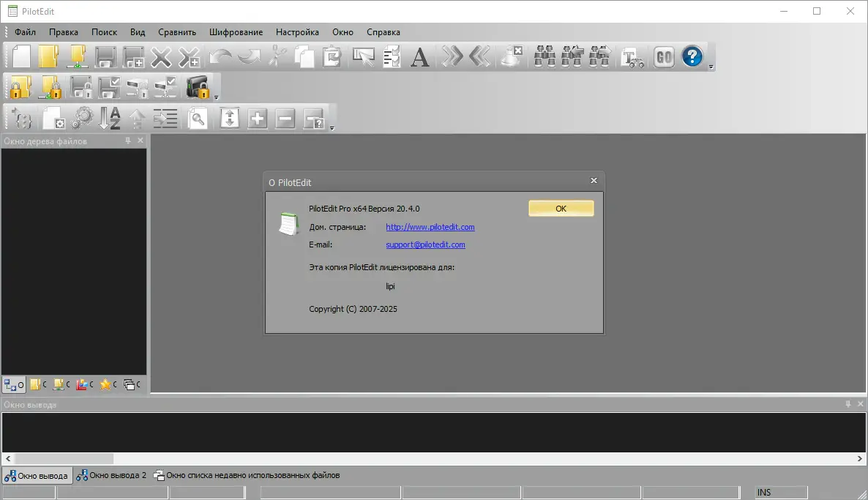Pin the Окно дерева файлов panel

(x=128, y=141)
